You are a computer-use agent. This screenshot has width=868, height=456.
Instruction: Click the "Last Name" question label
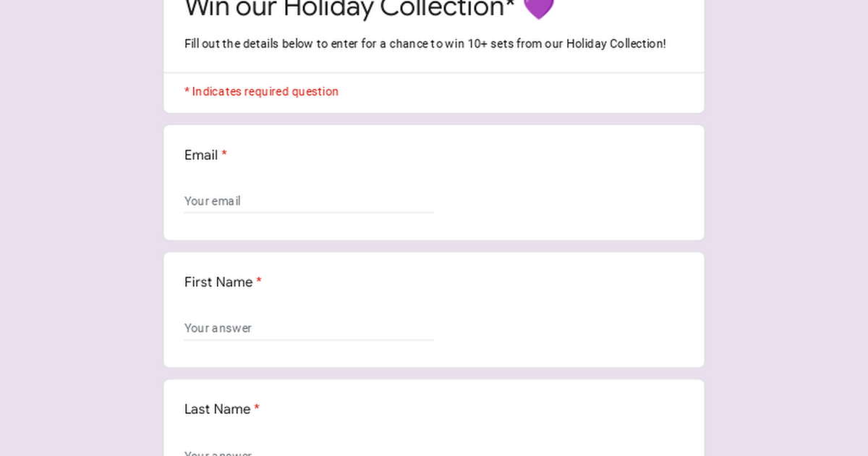coord(217,409)
